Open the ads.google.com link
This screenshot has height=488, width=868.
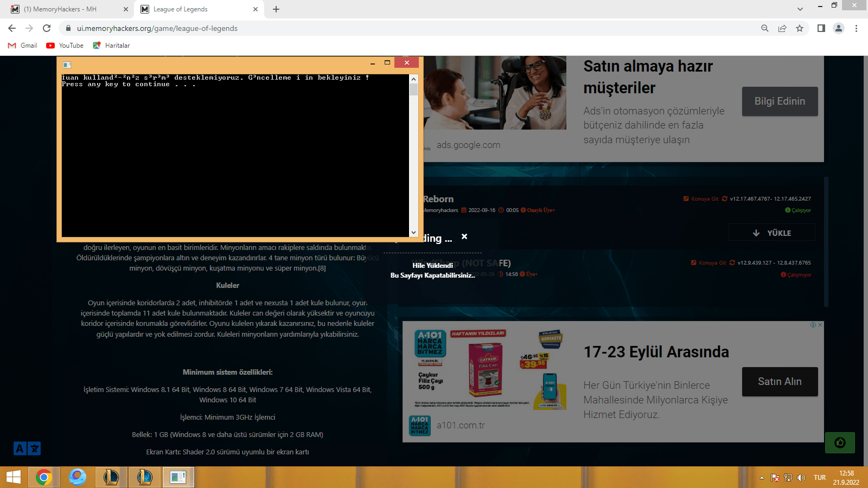coord(468,145)
